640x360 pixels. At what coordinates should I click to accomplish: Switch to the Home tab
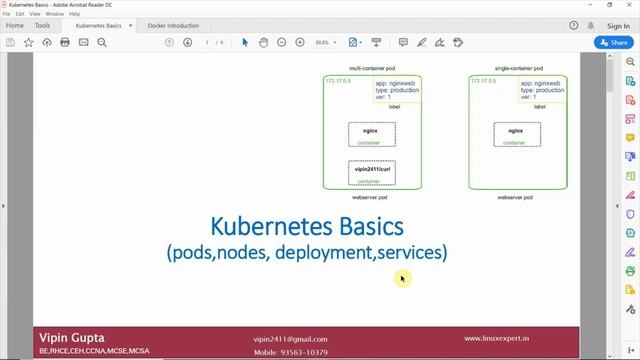[15, 25]
